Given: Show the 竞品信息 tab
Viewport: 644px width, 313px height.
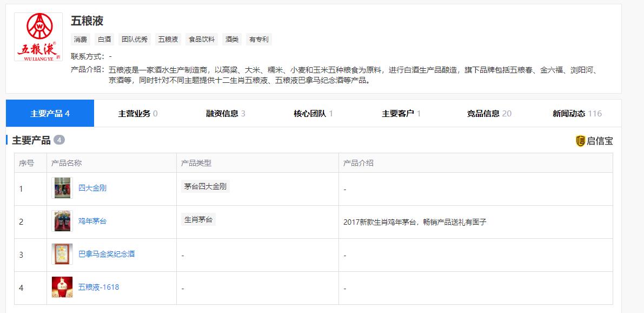Looking at the screenshot, I should pyautogui.click(x=489, y=113).
